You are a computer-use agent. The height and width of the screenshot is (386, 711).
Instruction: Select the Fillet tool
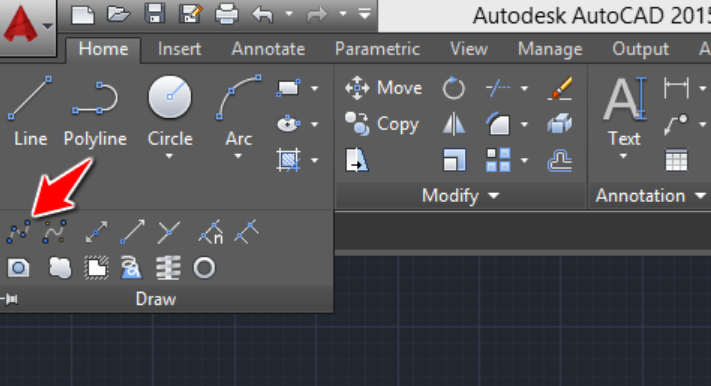point(498,124)
